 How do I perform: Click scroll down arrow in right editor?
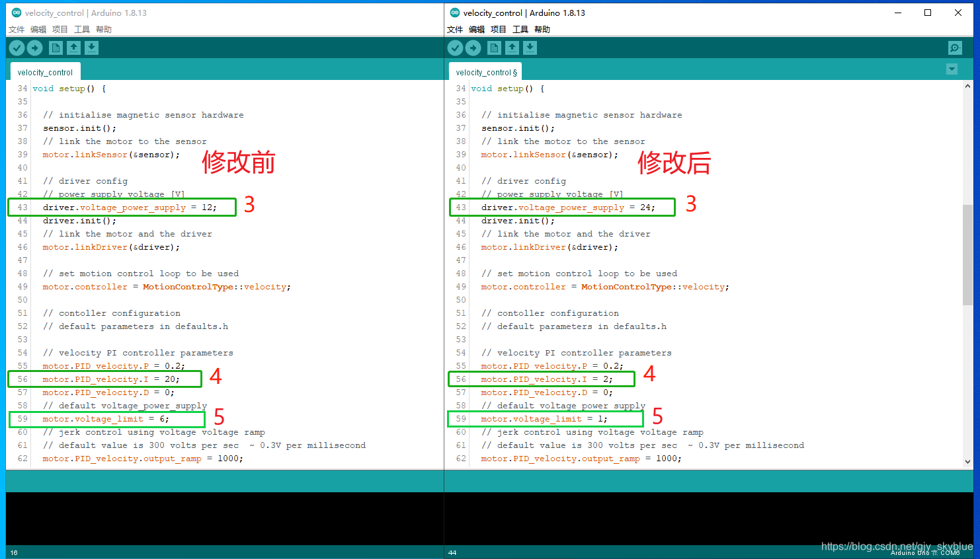point(967,462)
